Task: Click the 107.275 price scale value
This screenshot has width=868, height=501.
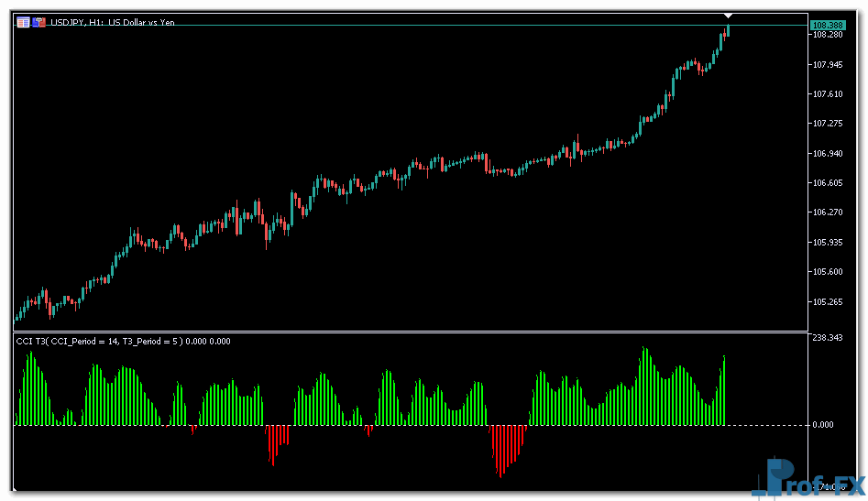Action: point(828,124)
